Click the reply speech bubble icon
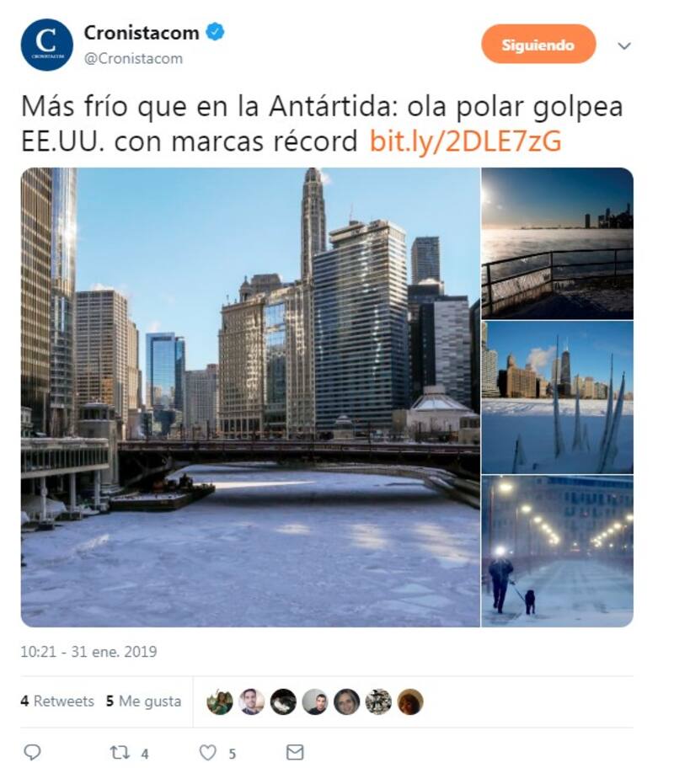Viewport: 674px width, 784px height. 33,752
